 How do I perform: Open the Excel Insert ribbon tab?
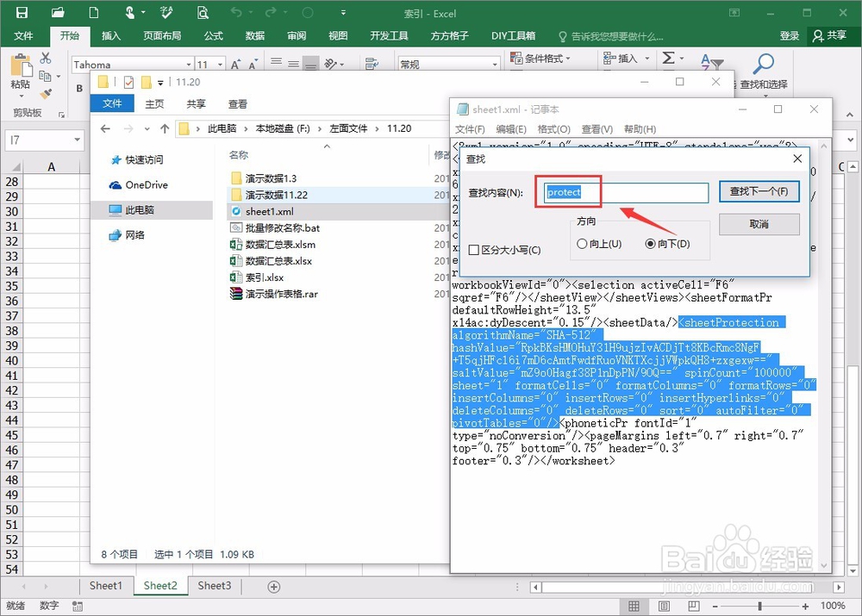point(111,35)
